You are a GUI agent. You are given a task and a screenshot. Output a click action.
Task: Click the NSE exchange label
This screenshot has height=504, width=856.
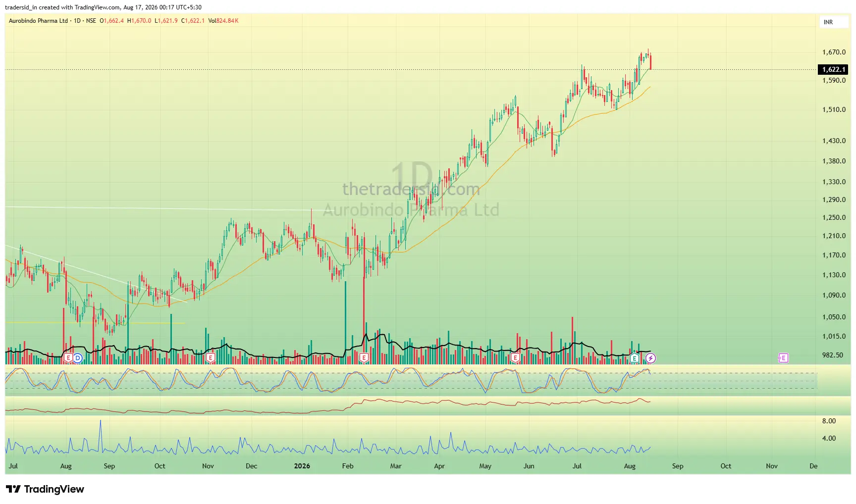click(x=91, y=21)
